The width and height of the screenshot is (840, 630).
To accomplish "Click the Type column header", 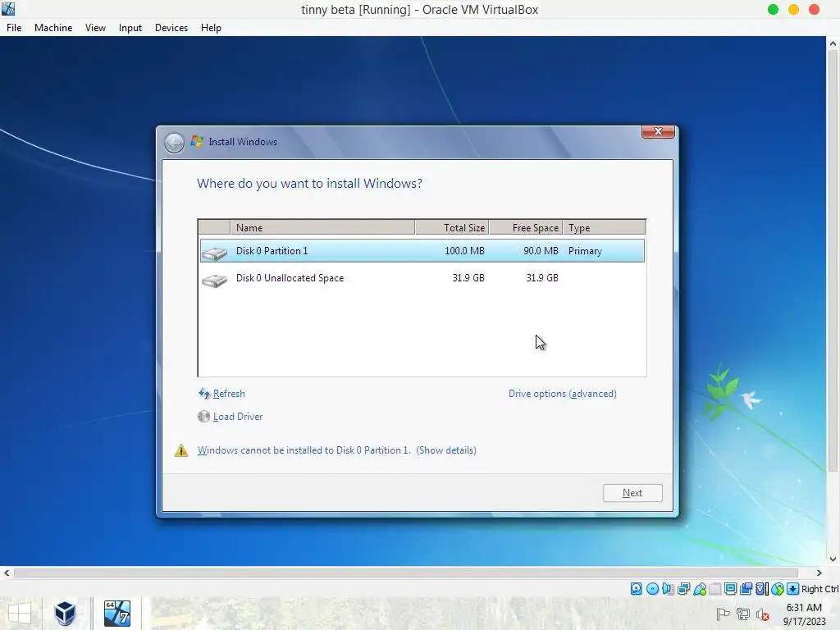I will [x=605, y=228].
